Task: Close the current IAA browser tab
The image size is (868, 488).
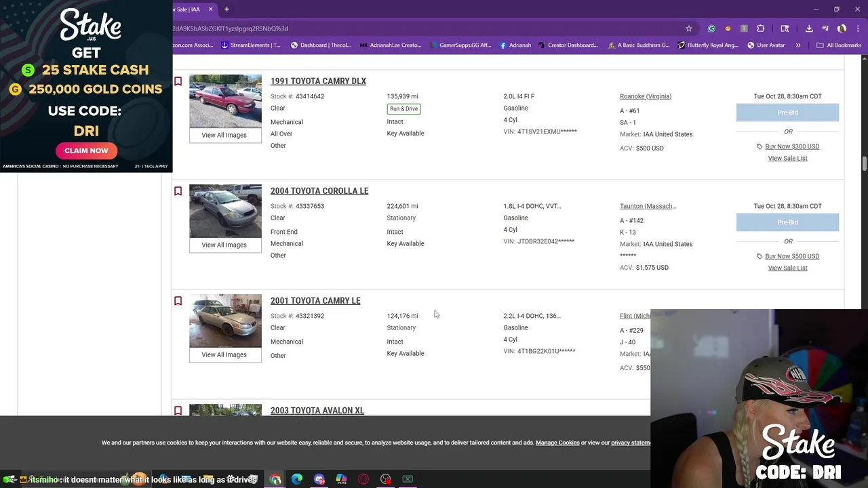Action: [x=210, y=9]
